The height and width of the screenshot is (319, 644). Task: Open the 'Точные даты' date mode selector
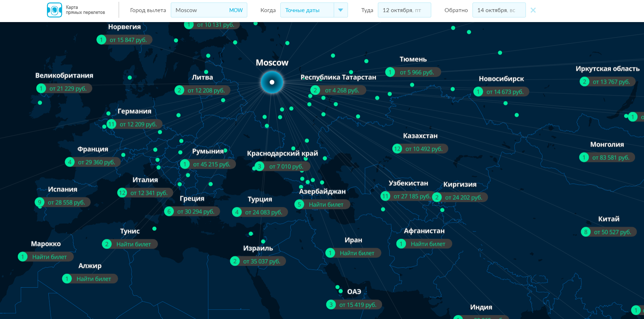(307, 10)
